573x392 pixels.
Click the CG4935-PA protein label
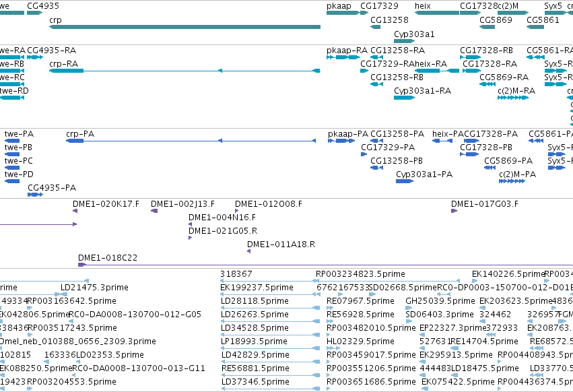click(x=52, y=188)
